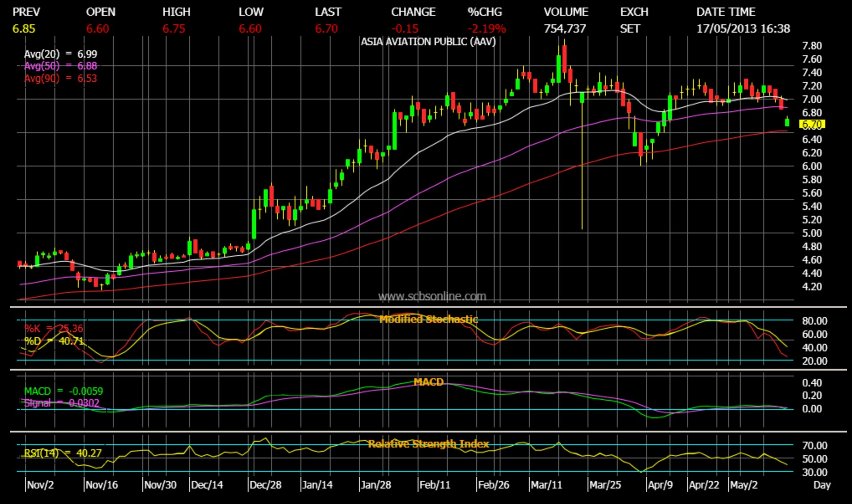Click the stochastic 20.00 axis label
This screenshot has height=504, width=852.
click(814, 361)
